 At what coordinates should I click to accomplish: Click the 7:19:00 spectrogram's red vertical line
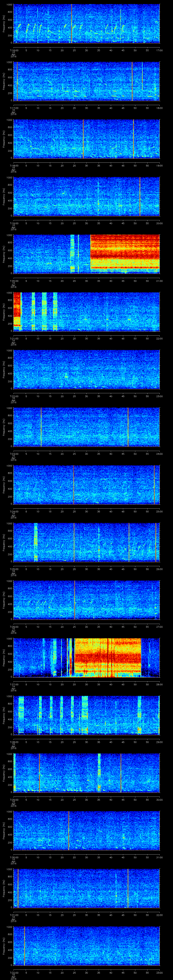pyautogui.click(x=140, y=196)
